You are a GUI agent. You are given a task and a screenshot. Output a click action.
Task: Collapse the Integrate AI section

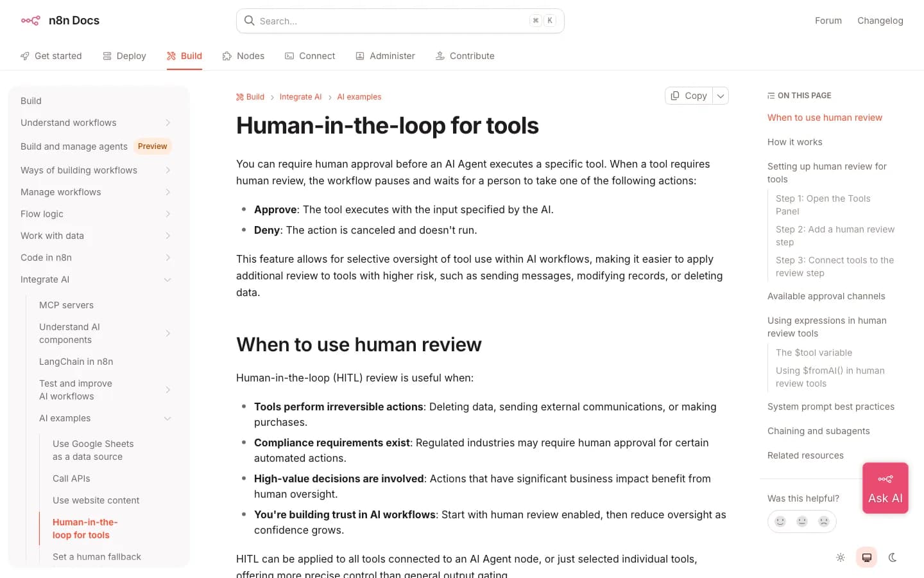click(x=168, y=279)
